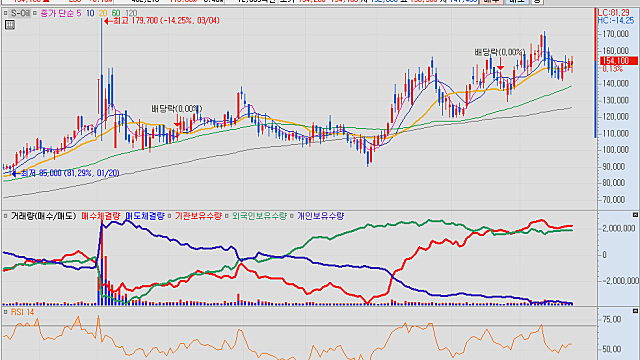Image resolution: width=640 pixels, height=360 pixels.
Task: Click the RSI 14 indicator label
Action: click(22, 312)
